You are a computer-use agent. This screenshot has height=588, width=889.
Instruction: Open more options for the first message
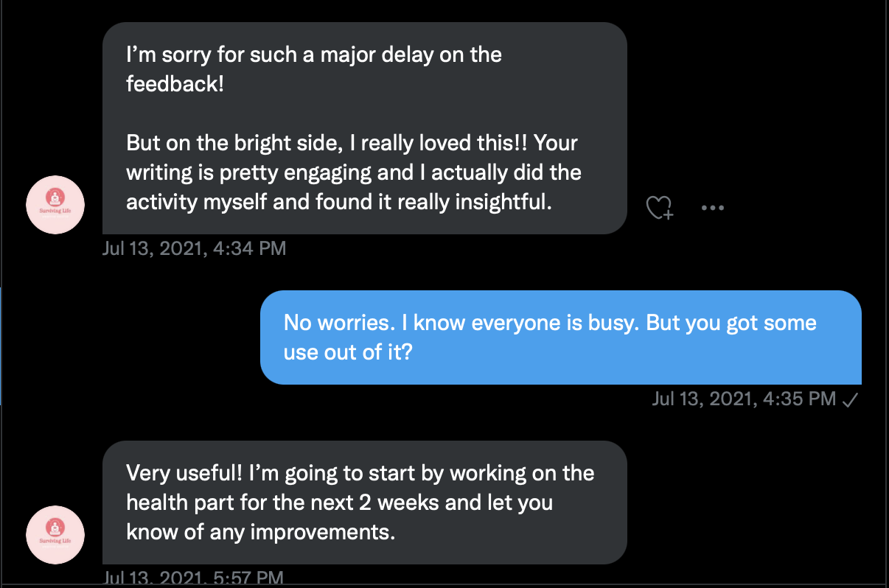click(x=713, y=208)
